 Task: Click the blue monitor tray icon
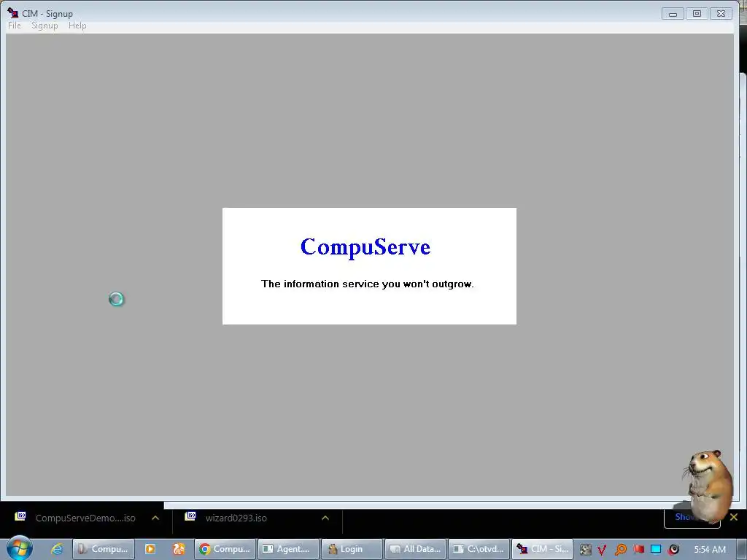(656, 549)
